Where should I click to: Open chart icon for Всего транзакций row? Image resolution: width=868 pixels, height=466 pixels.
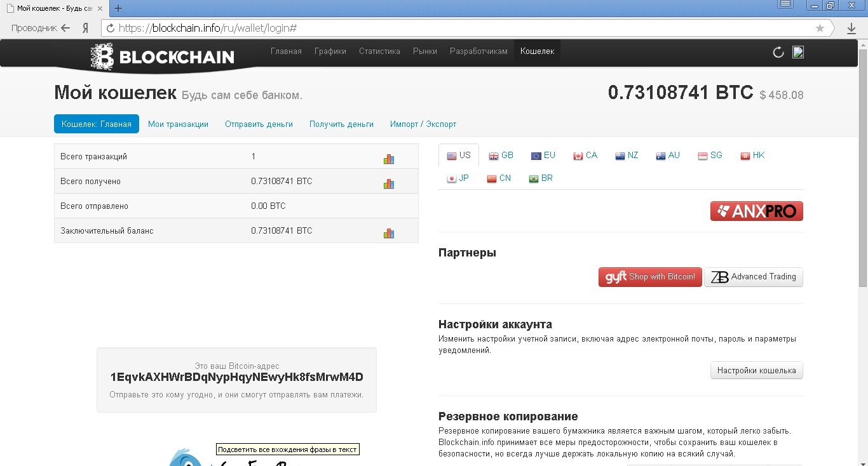(389, 159)
